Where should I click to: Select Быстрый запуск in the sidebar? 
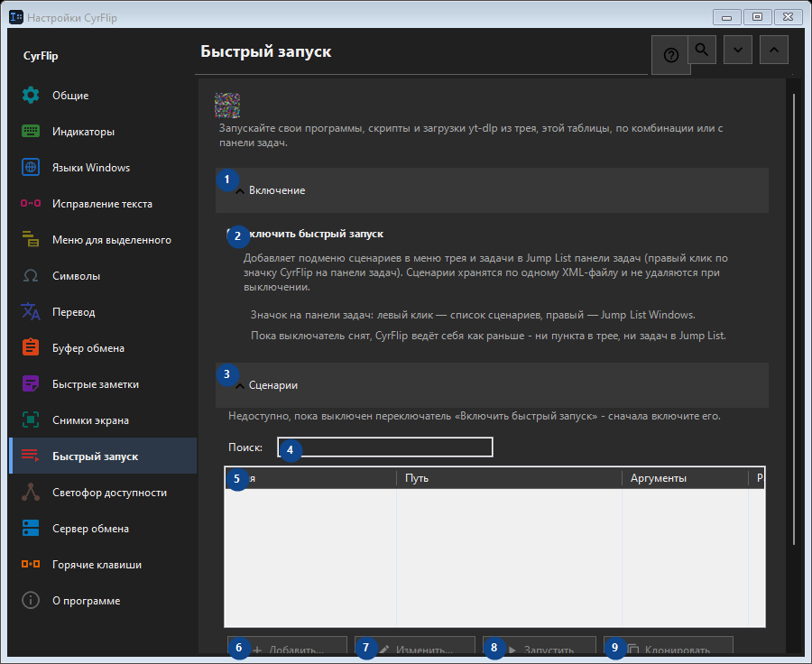coord(103,456)
